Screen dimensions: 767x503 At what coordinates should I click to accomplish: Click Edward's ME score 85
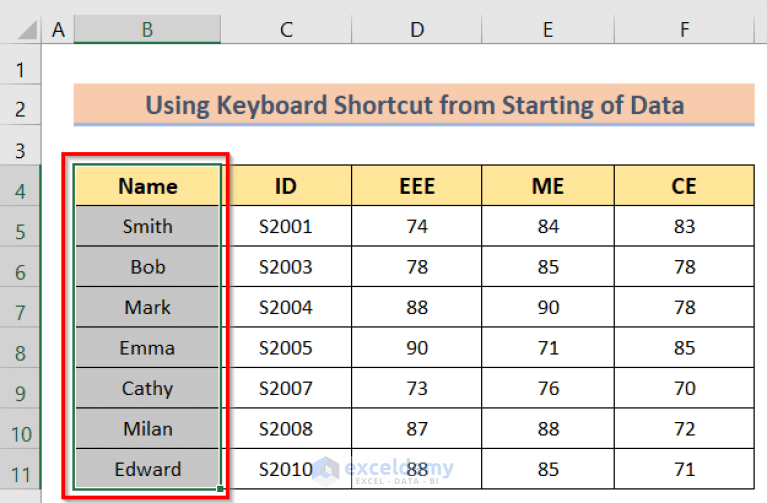click(548, 470)
